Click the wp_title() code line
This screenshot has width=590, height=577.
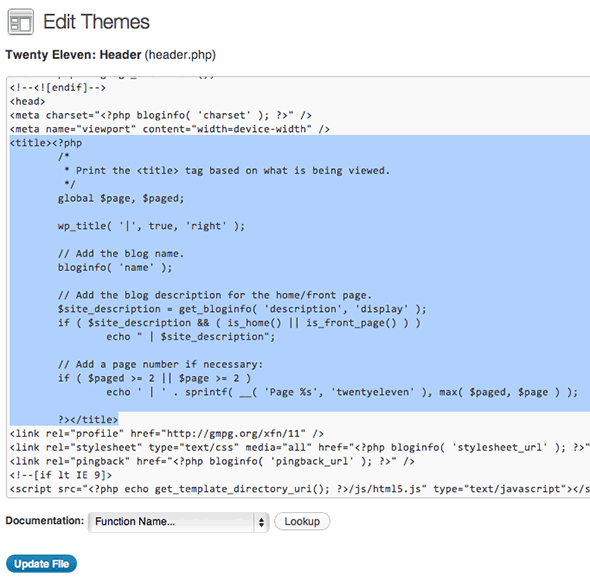click(x=151, y=226)
